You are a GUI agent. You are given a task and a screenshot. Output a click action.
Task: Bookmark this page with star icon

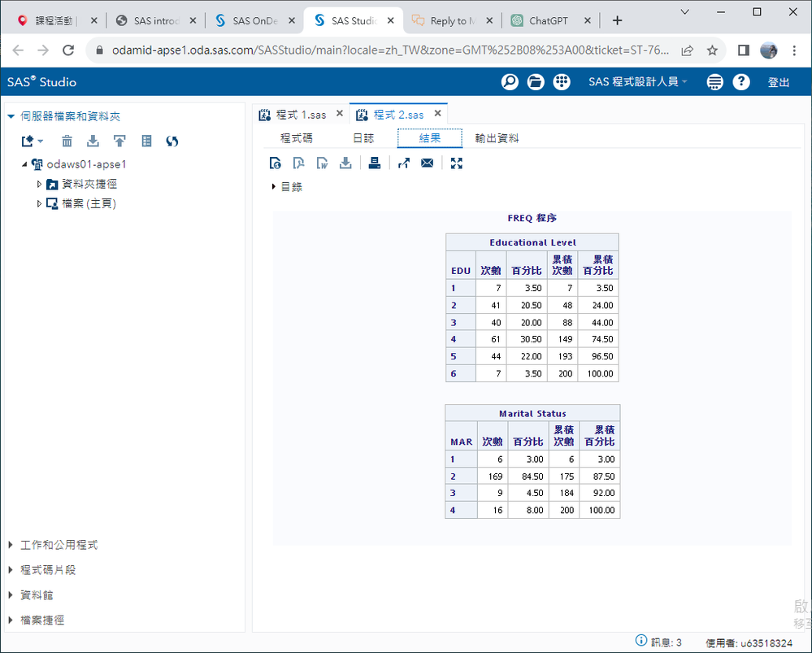[x=712, y=50]
